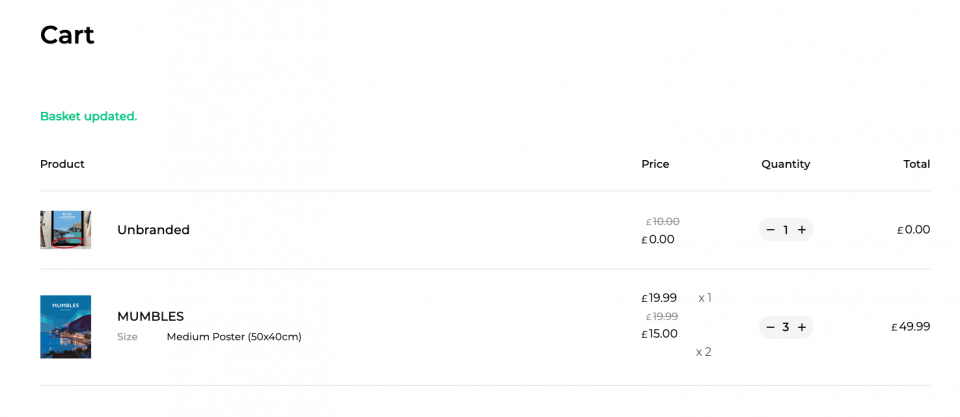Open the MUMBLES product name link
This screenshot has height=417, width=960.
[x=150, y=316]
